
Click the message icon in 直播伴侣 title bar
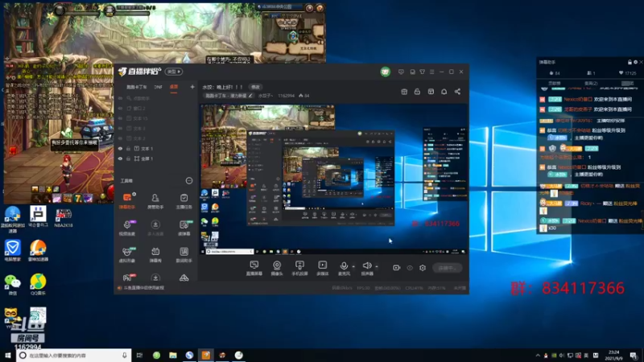(401, 72)
